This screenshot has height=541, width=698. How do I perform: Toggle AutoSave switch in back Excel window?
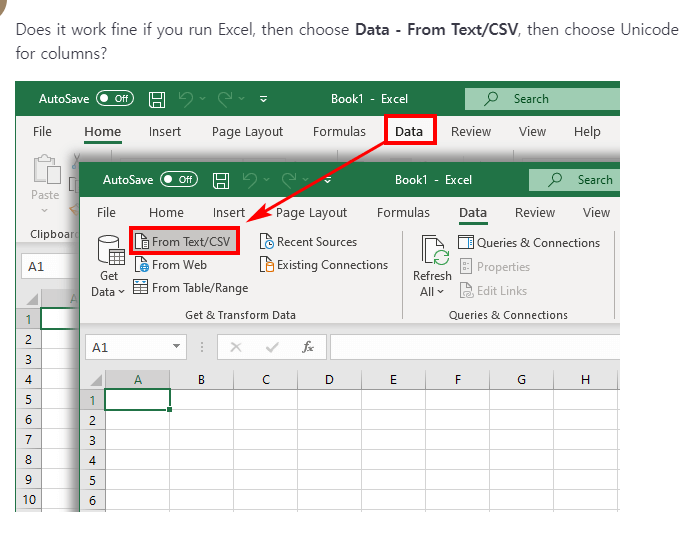[x=115, y=98]
